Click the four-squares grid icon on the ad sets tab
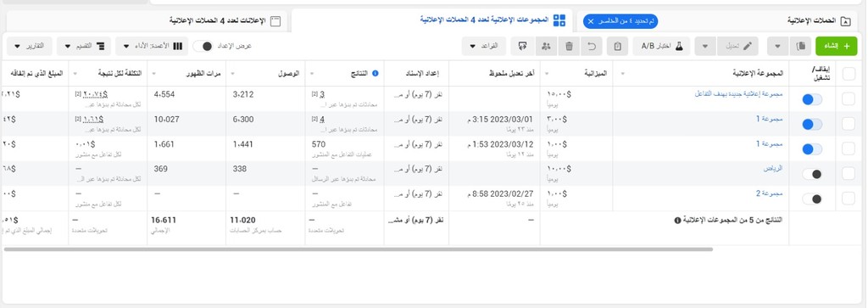 (559, 20)
